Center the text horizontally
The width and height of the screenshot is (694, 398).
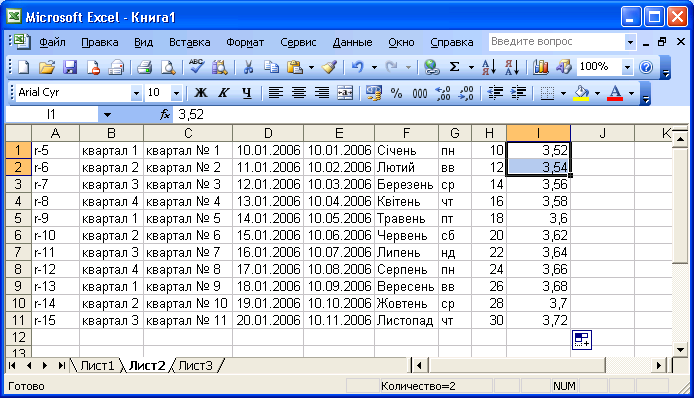(299, 93)
